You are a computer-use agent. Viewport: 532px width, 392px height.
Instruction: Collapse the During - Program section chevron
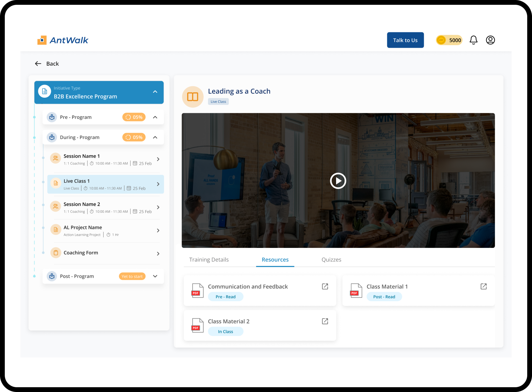(155, 137)
